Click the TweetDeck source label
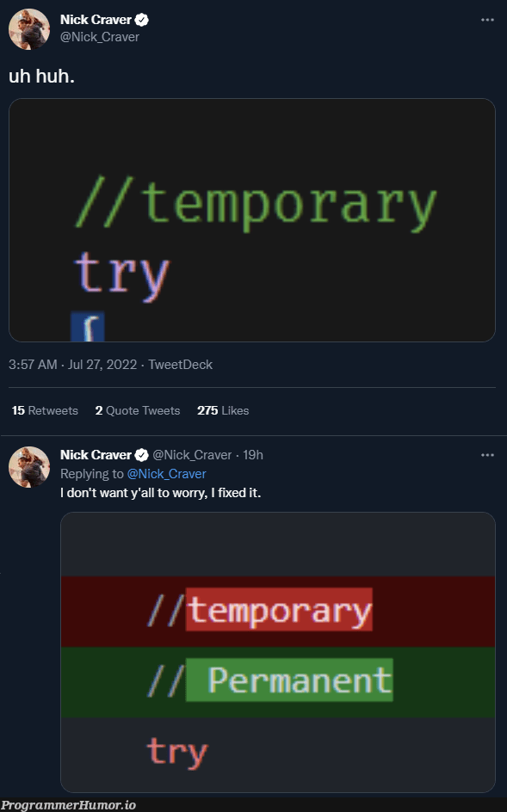The height and width of the screenshot is (812, 507). (x=181, y=365)
